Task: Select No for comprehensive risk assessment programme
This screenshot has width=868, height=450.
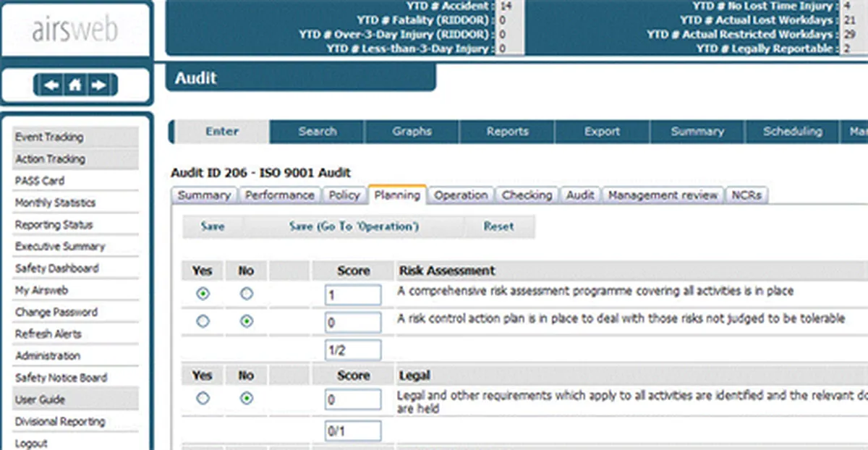Action: point(247,294)
